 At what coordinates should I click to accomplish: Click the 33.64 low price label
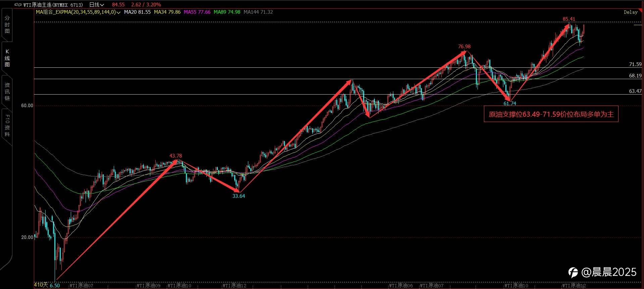[x=239, y=196]
